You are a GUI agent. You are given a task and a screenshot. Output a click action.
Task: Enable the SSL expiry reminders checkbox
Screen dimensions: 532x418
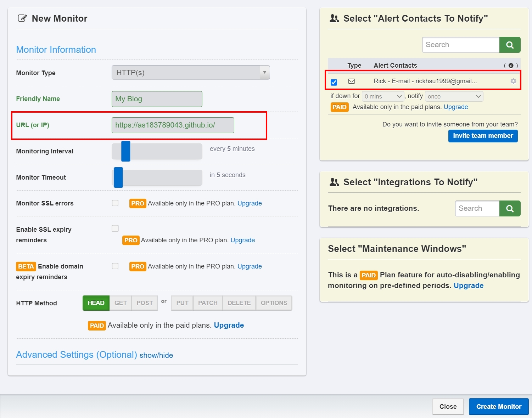115,228
